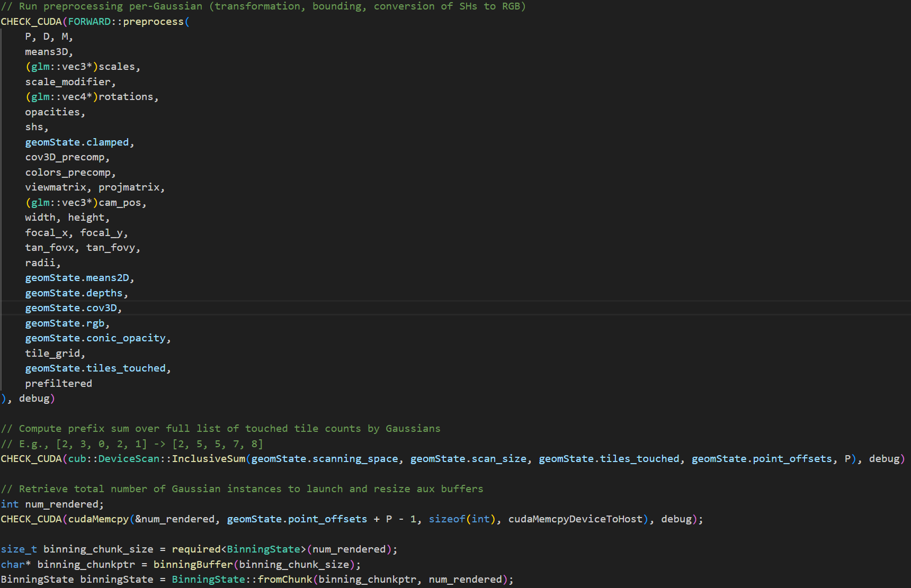Click the 'FORWARD' namespace identifier
The image size is (911, 588).
[90, 22]
